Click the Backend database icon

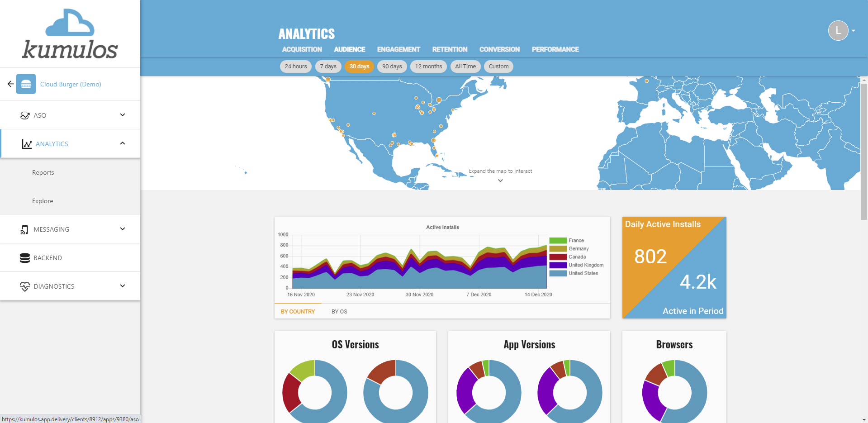point(25,258)
